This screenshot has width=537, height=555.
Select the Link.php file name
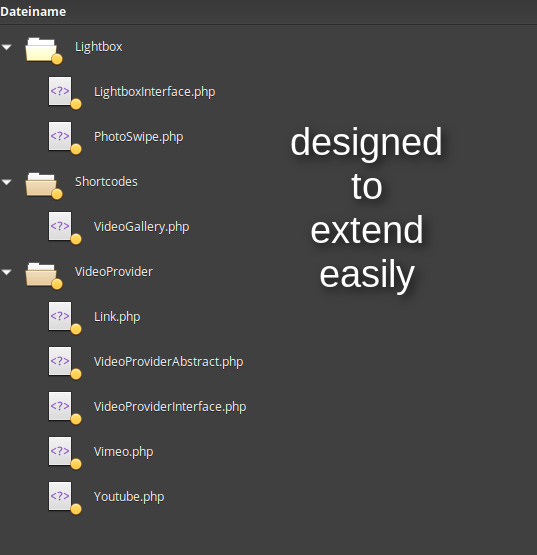point(117,317)
